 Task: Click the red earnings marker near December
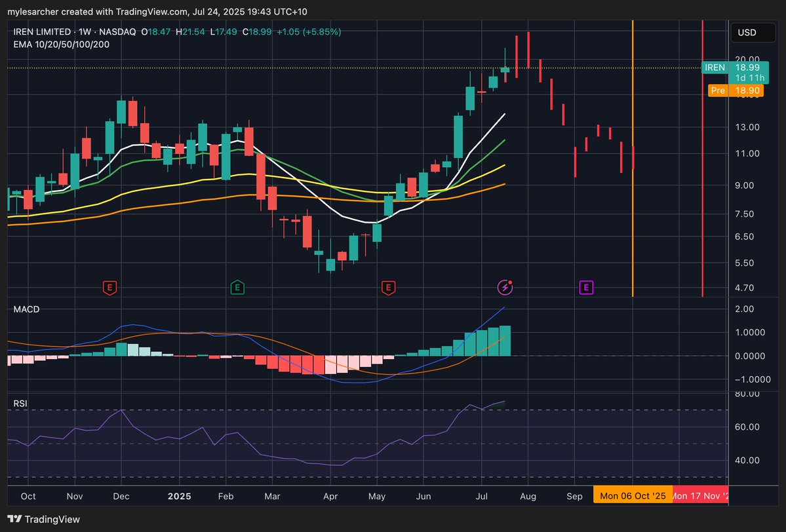pyautogui.click(x=109, y=288)
